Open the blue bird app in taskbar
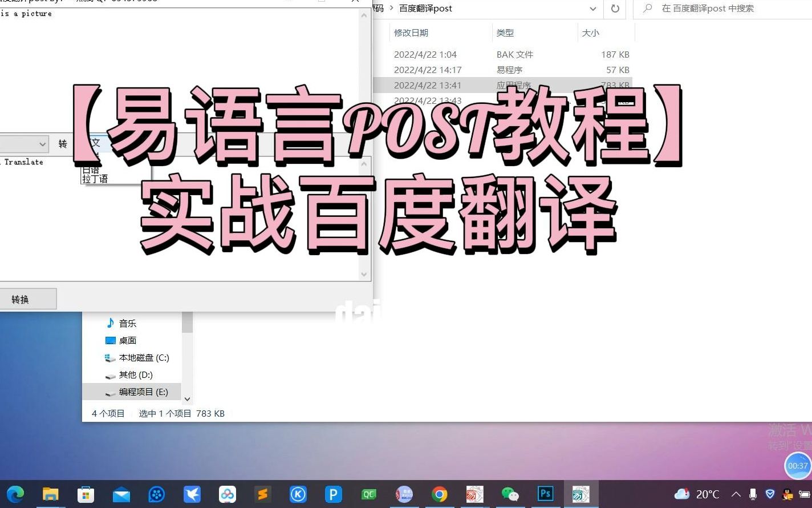 tap(192, 494)
